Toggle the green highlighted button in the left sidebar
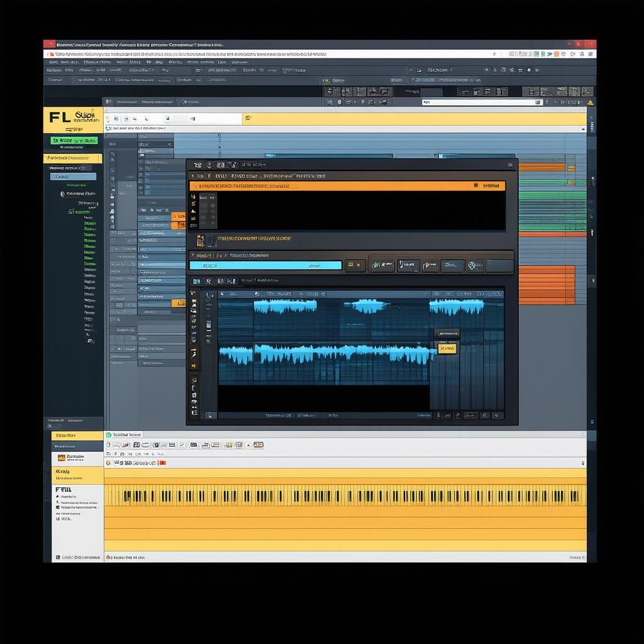This screenshot has width=644, height=644. coord(74,141)
